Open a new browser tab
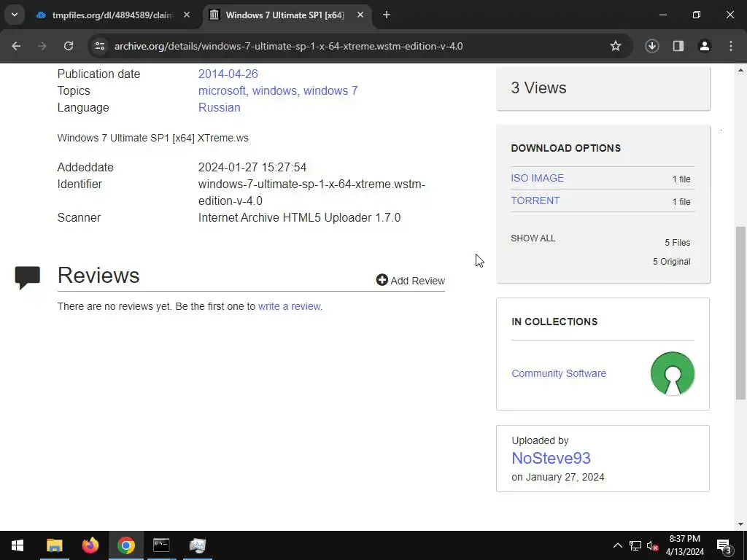 pyautogui.click(x=387, y=15)
